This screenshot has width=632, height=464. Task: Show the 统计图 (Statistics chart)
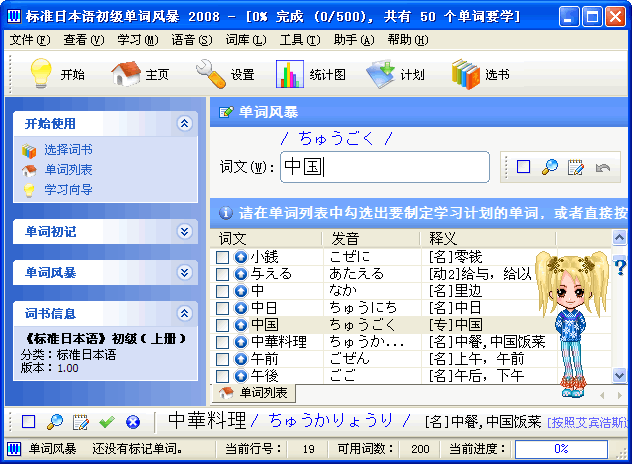[x=291, y=74]
